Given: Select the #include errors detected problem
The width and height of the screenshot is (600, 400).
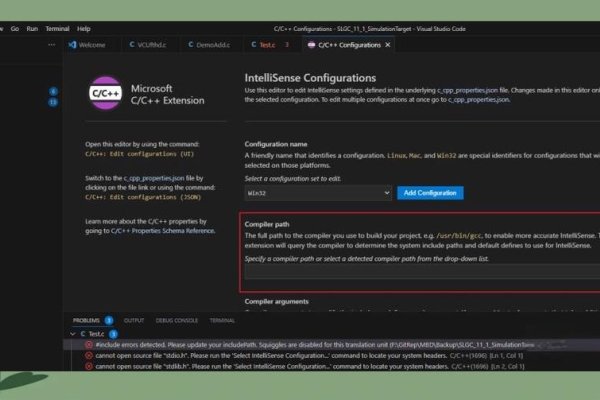Looking at the screenshot, I should pos(331,345).
